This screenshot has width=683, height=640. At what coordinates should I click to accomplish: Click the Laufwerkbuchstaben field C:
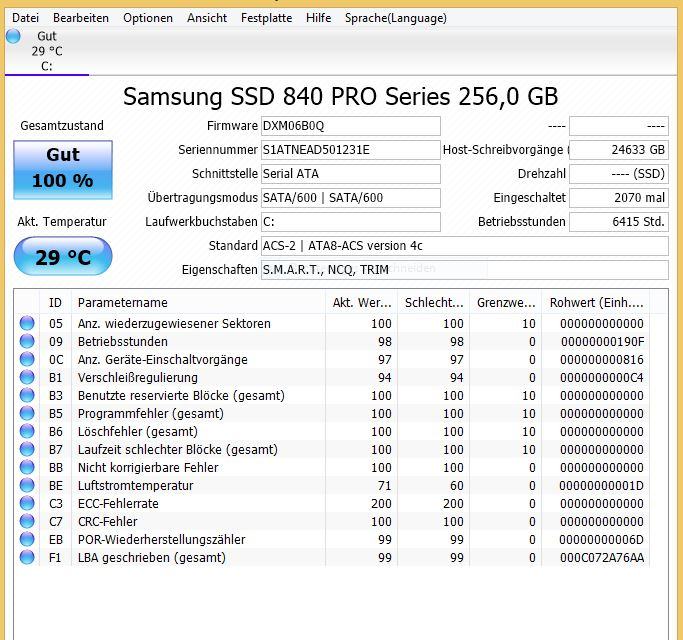tap(351, 222)
